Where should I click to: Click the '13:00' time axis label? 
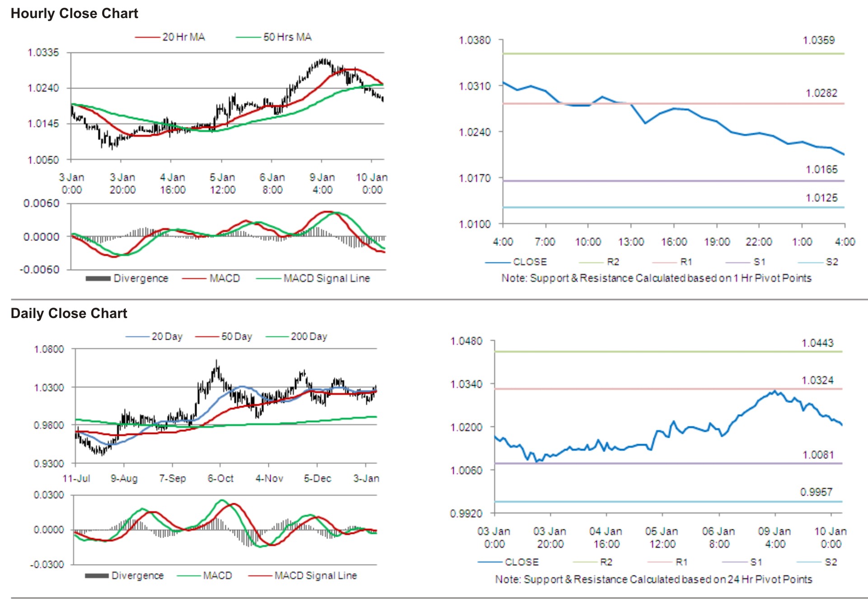(x=631, y=242)
